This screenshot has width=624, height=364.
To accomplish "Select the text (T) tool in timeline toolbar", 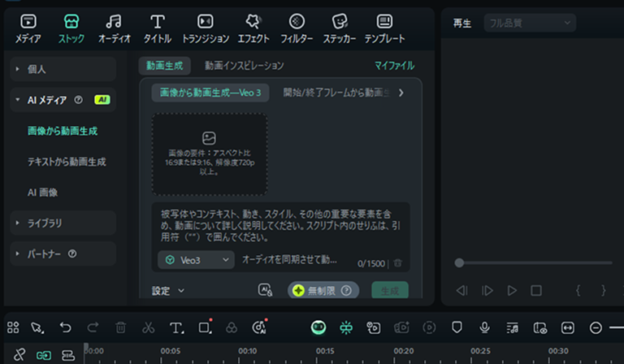I will pos(176,327).
